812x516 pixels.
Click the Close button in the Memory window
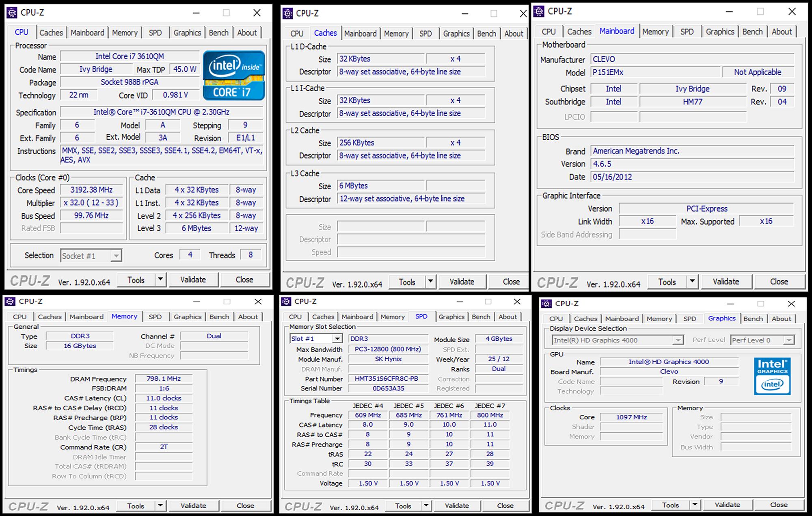tap(245, 506)
